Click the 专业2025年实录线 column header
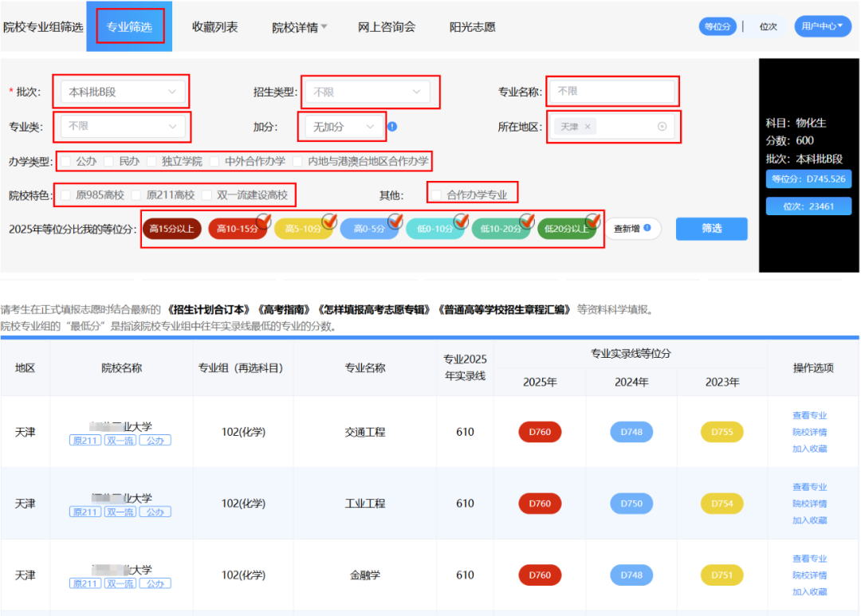The height and width of the screenshot is (616, 861). click(465, 367)
